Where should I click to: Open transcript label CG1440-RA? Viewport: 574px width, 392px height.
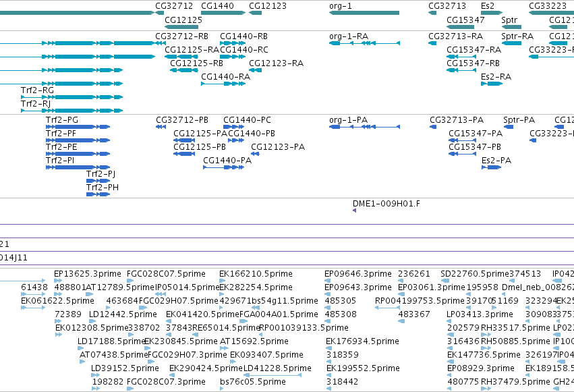(226, 76)
